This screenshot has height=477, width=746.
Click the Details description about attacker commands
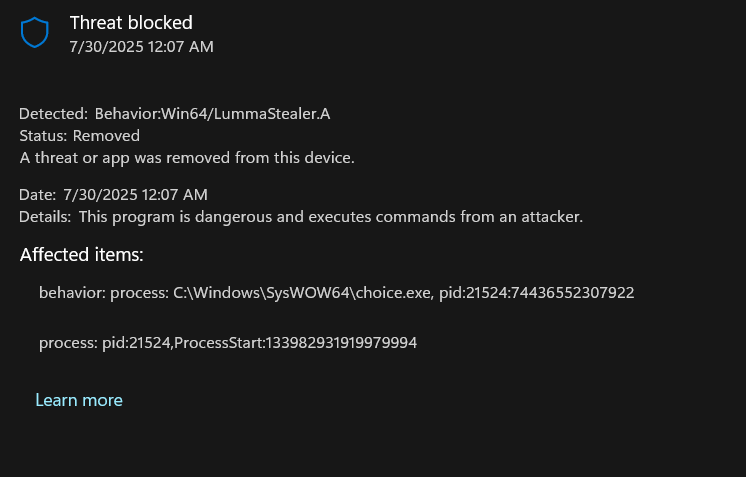pos(331,216)
